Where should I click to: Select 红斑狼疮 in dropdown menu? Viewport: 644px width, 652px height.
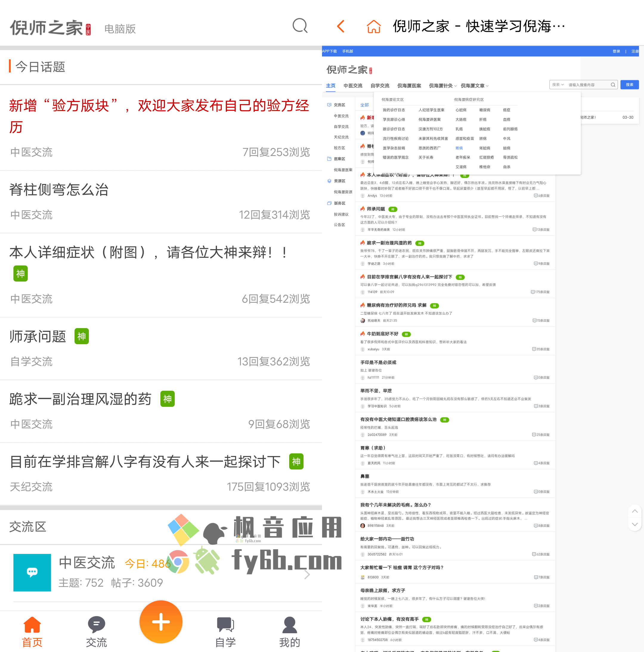[x=487, y=157]
